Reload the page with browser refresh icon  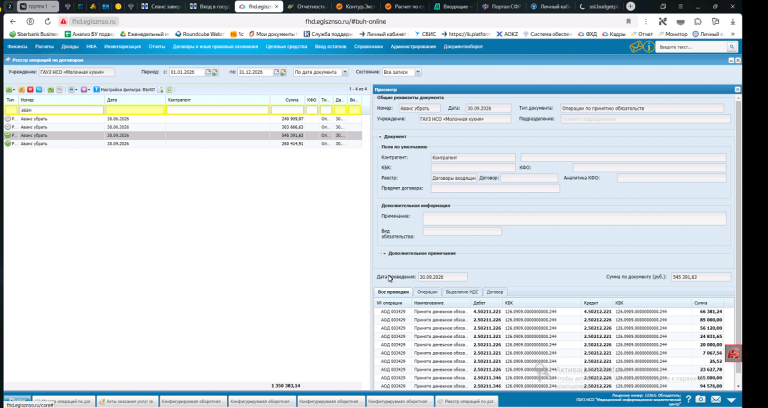tap(48, 22)
